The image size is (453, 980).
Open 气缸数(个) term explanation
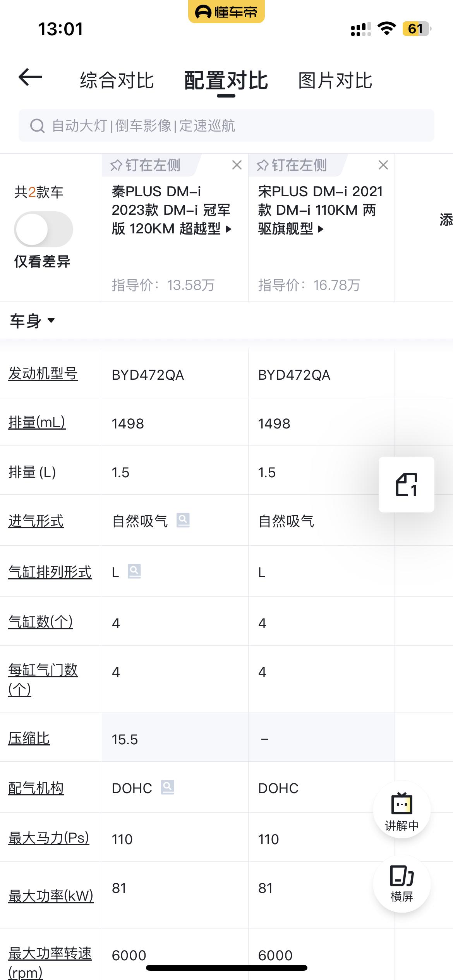pyautogui.click(x=41, y=622)
